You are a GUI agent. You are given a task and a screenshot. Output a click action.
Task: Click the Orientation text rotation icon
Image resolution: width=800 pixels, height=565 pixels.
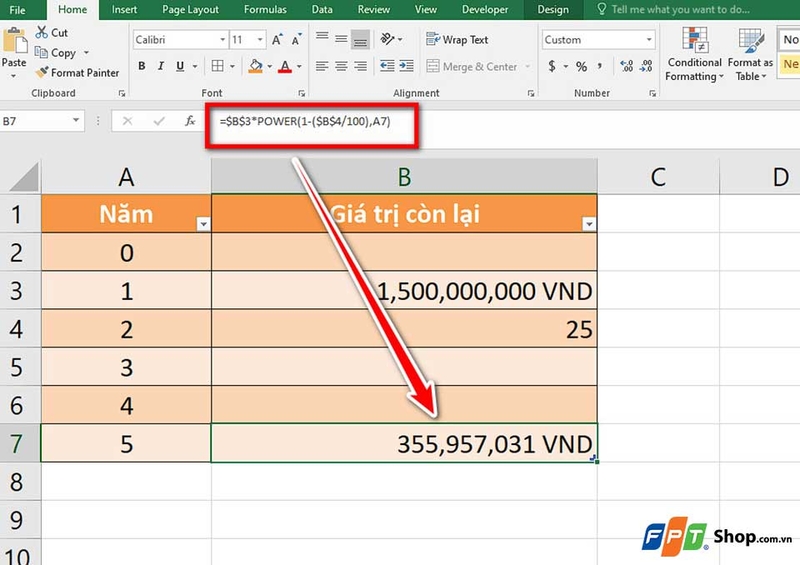pyautogui.click(x=388, y=39)
